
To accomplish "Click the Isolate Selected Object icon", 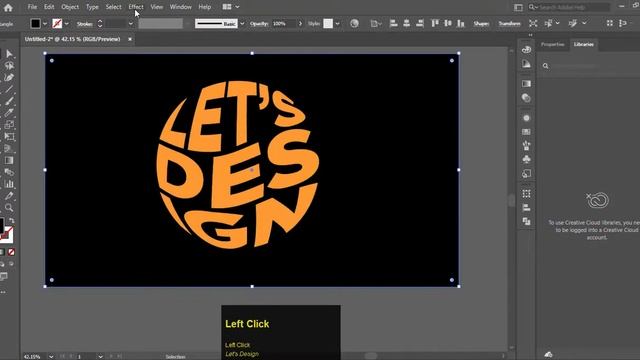I will [x=533, y=23].
